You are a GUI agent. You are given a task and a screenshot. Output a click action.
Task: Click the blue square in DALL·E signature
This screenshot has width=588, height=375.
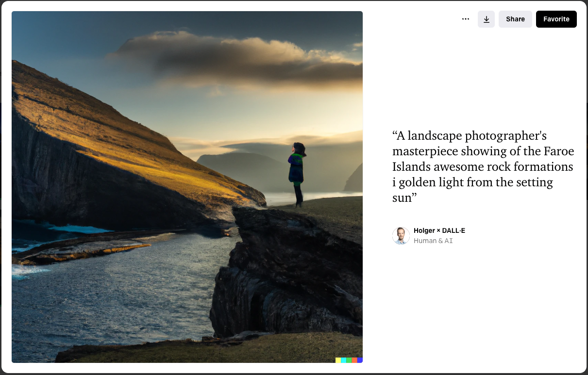click(360, 360)
